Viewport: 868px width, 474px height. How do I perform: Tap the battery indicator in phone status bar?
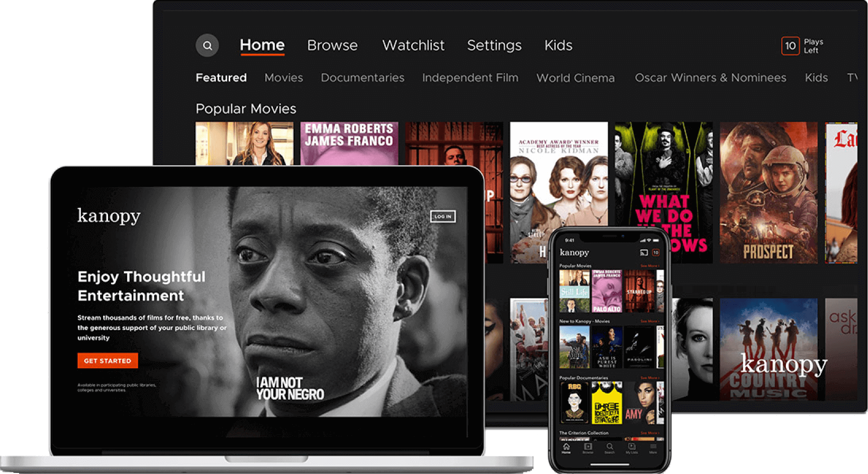pos(656,240)
